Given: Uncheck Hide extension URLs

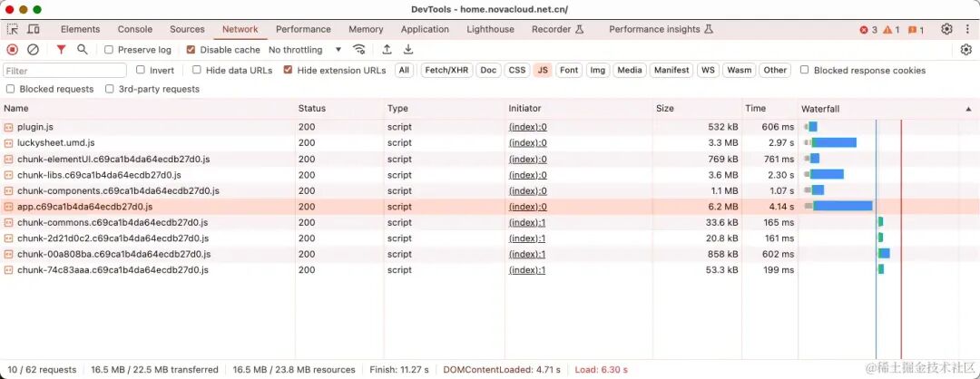Looking at the screenshot, I should tap(289, 70).
